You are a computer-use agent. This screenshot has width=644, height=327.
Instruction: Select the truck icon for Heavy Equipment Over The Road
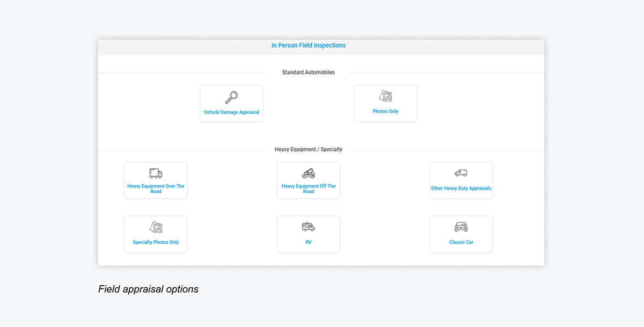[x=156, y=173]
